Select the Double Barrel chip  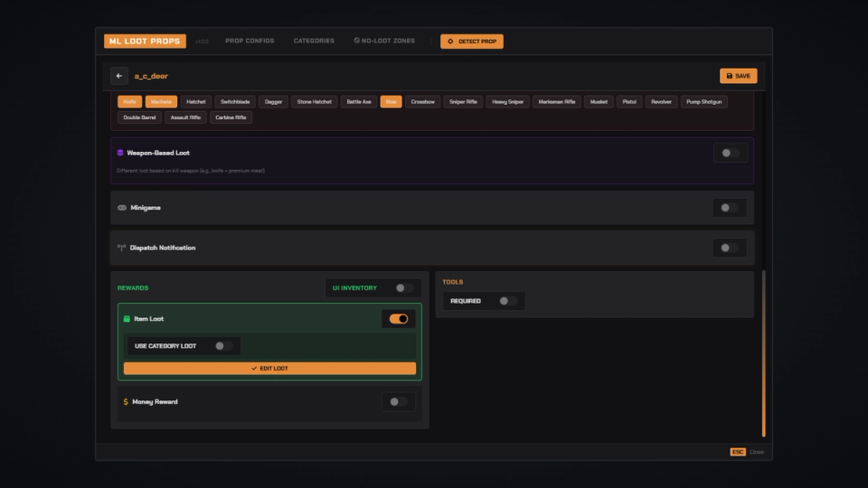[139, 117]
